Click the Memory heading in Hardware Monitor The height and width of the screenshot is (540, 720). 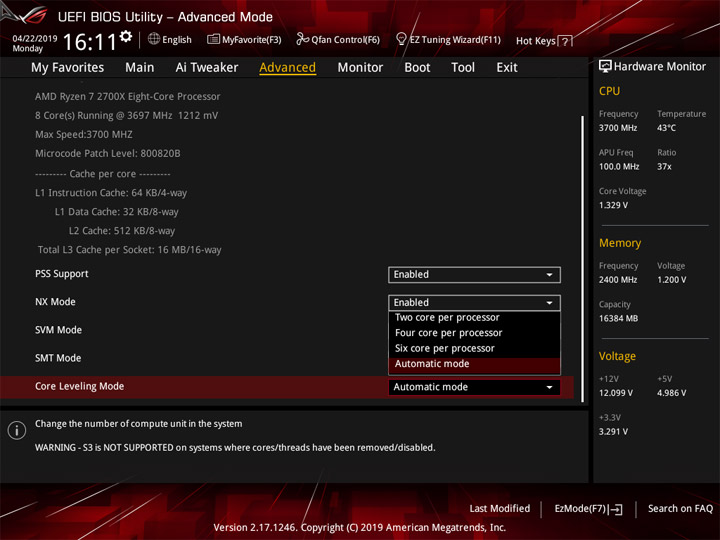tap(620, 243)
